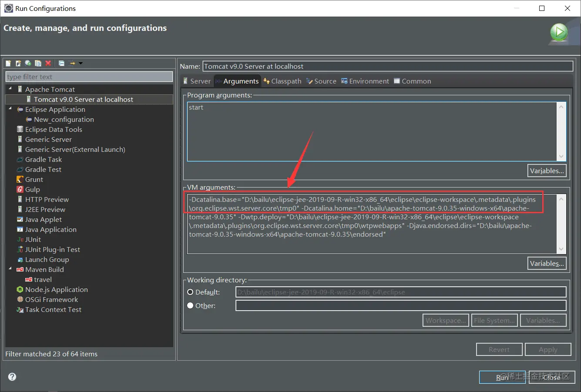
Task: Click Variables button under VM arguments
Action: [547, 263]
